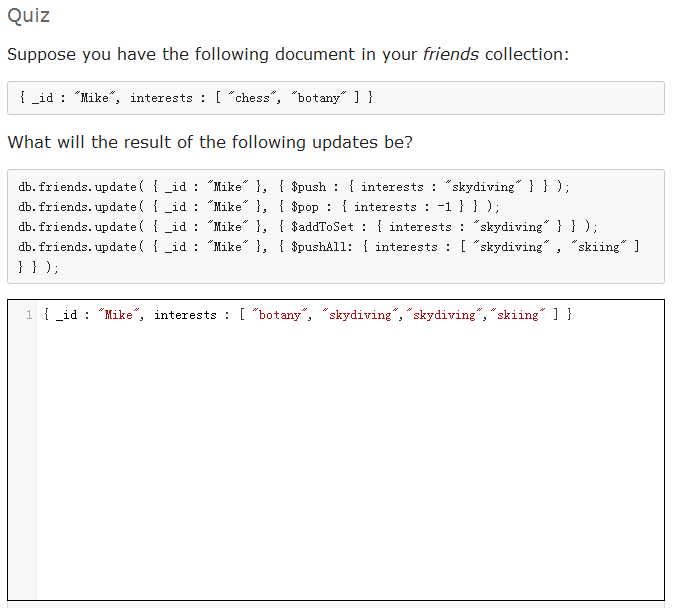Click "botany" in the sample document block
678x608 pixels.
coord(319,98)
